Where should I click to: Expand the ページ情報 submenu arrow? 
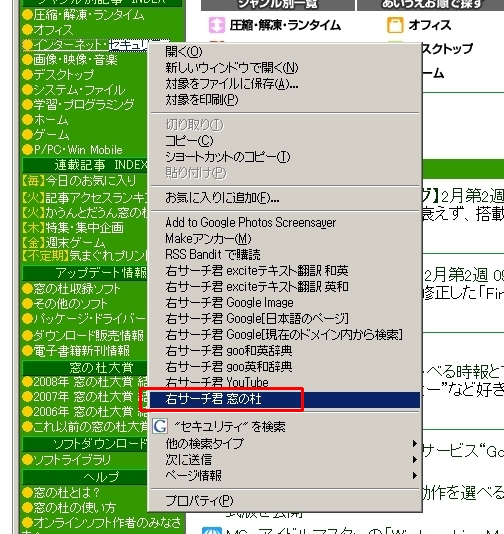click(x=414, y=475)
